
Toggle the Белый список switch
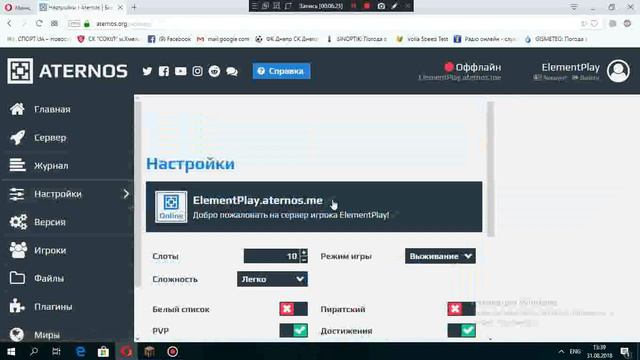click(293, 309)
